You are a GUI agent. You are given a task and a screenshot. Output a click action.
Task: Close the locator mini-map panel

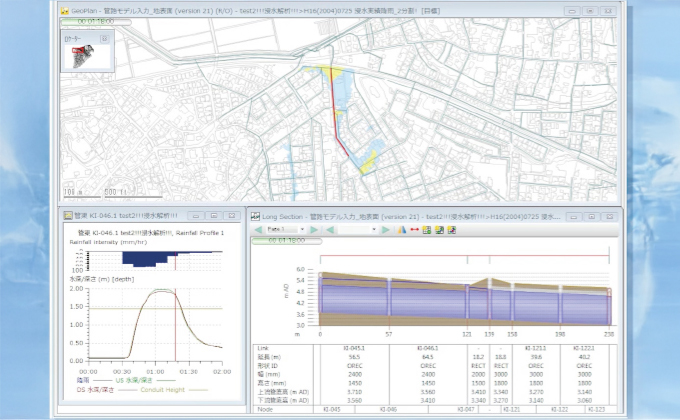pos(105,38)
